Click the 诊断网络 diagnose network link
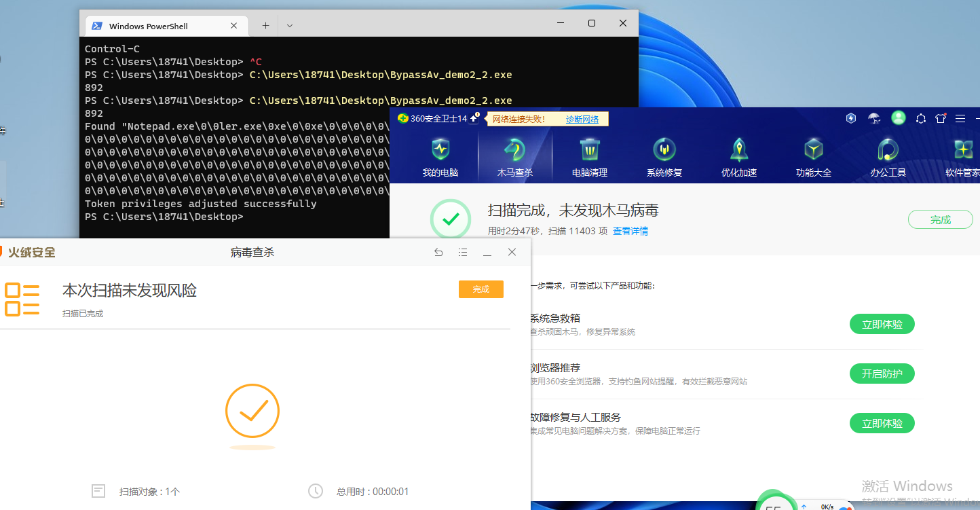Viewport: 980px width, 510px height. (582, 119)
